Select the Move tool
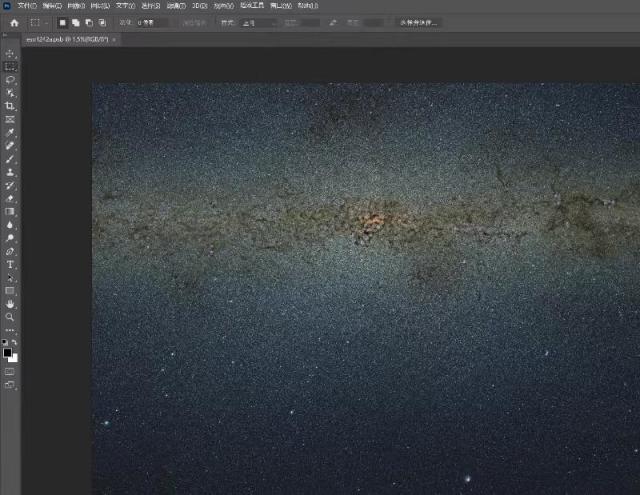Image resolution: width=640 pixels, height=495 pixels. 10,53
